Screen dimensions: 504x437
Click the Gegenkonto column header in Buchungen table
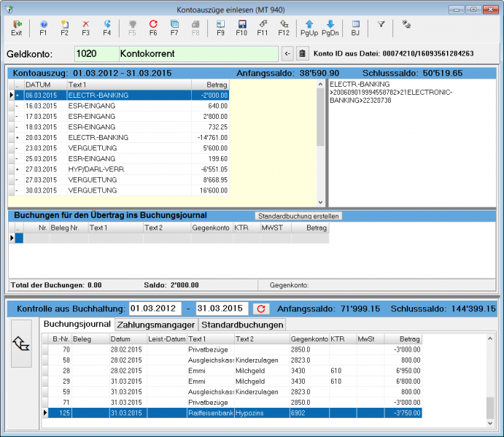tap(212, 228)
